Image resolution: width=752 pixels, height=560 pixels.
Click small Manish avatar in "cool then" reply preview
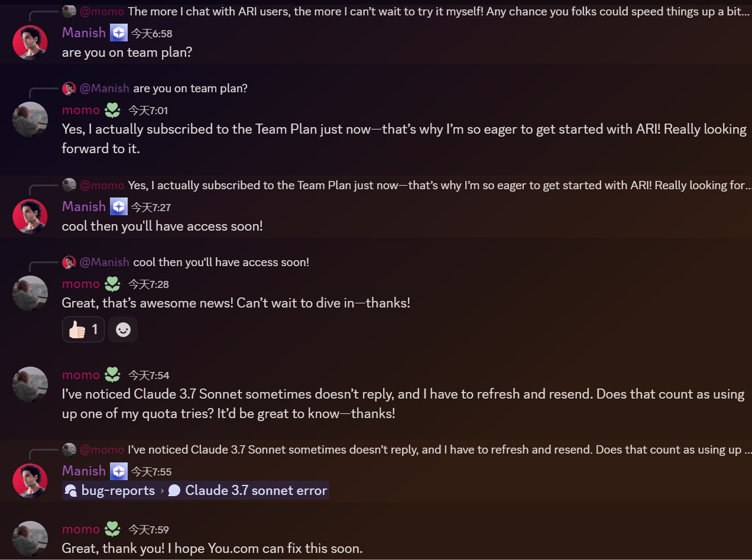coord(69,262)
